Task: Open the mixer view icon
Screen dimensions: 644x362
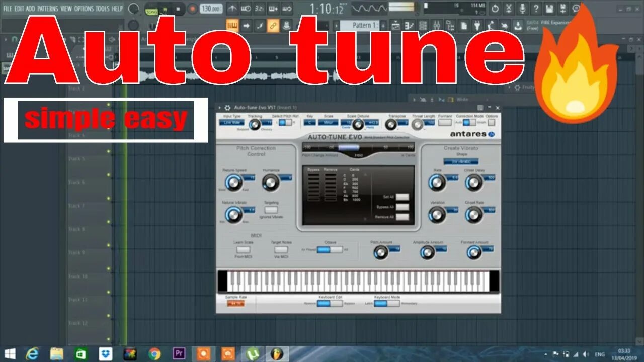Action: tap(437, 25)
